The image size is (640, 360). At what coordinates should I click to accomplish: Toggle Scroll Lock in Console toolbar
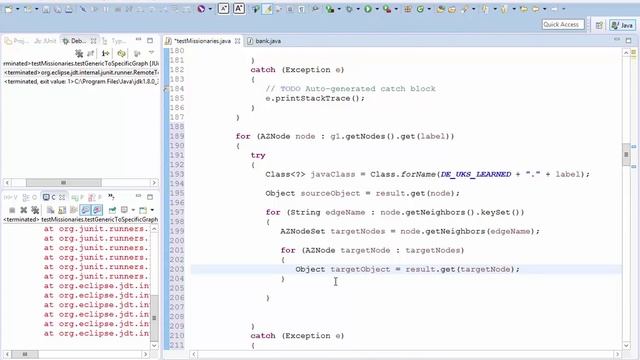pos(62,210)
